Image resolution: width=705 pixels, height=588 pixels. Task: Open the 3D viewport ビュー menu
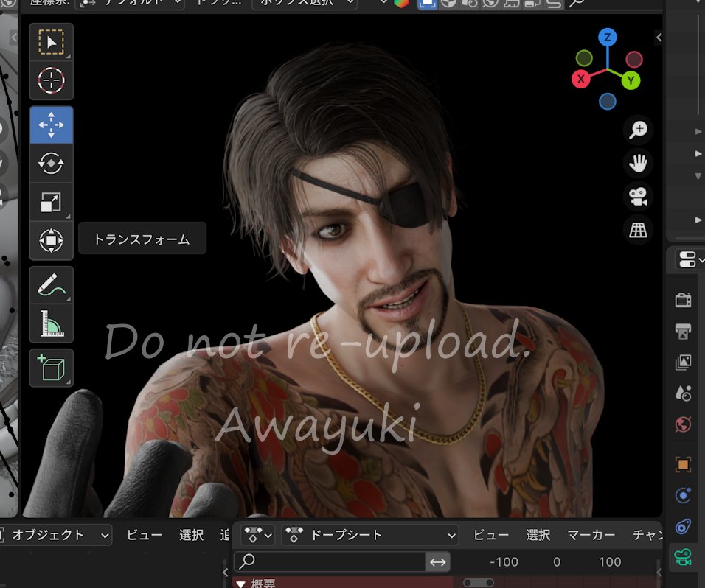(x=145, y=535)
